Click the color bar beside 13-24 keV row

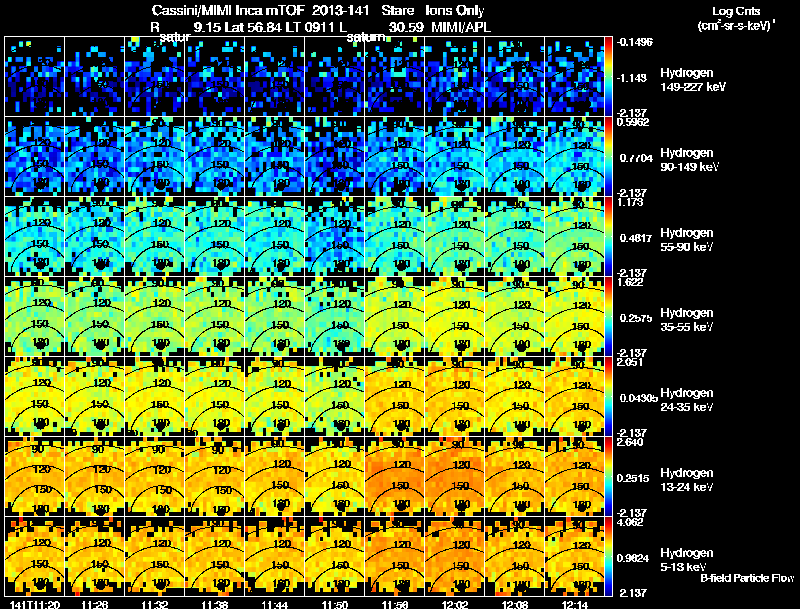[608, 476]
